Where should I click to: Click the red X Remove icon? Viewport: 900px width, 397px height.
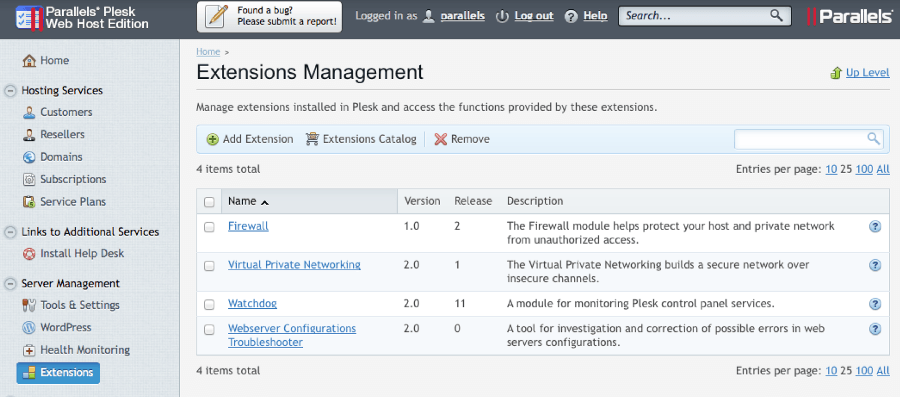point(441,139)
